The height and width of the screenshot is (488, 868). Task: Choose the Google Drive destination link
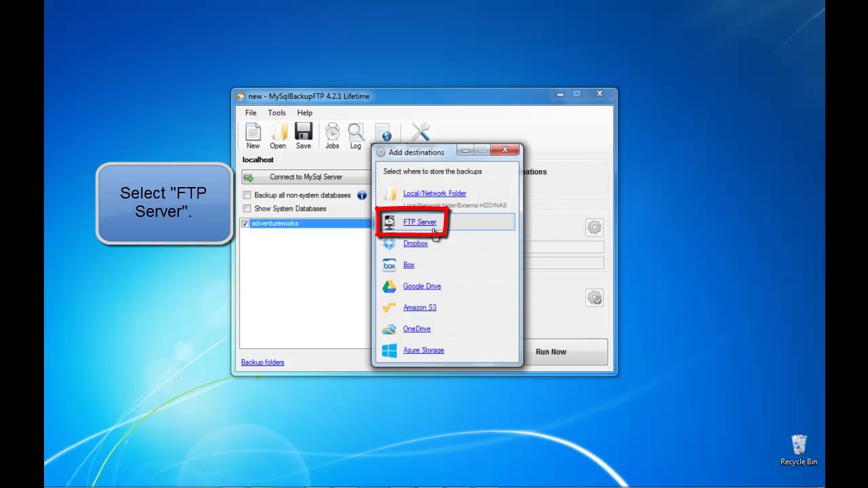coord(422,286)
